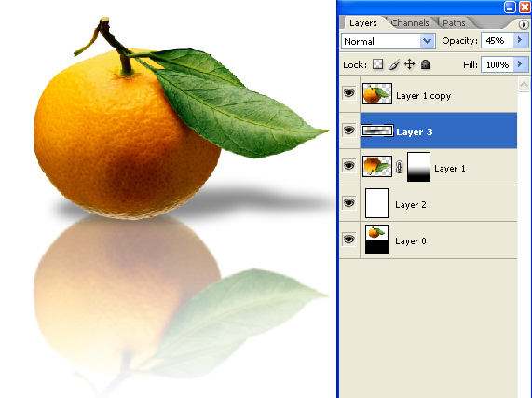
Task: Click the Layer 1 copy thumbnail
Action: [377, 94]
